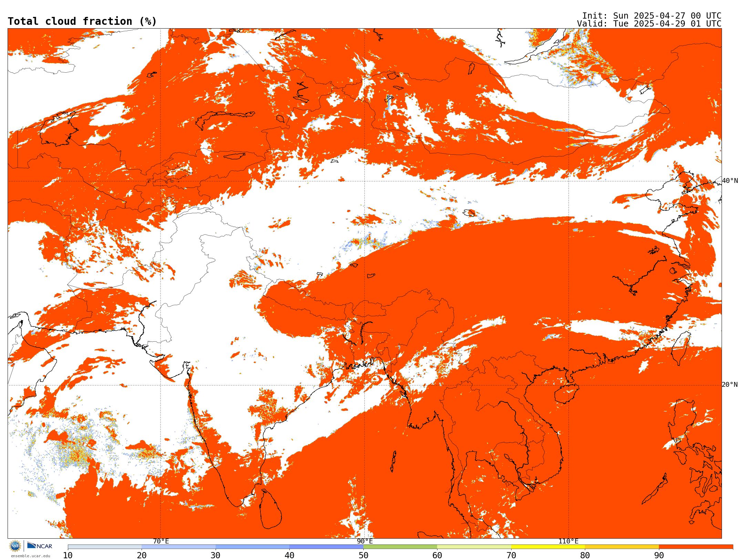Select the 10–20% pale gray colorbar segment

tap(105, 547)
